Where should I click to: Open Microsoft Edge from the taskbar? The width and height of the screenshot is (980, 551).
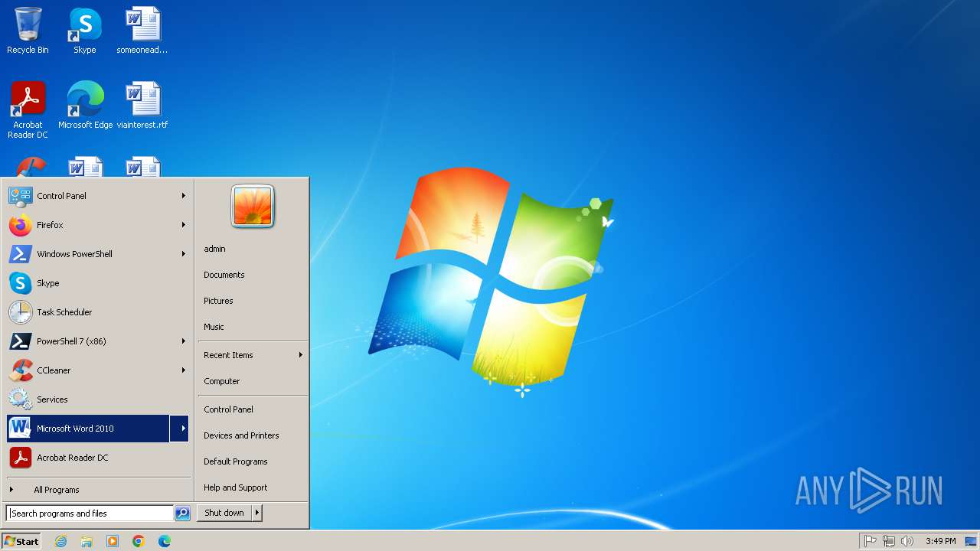pyautogui.click(x=165, y=541)
